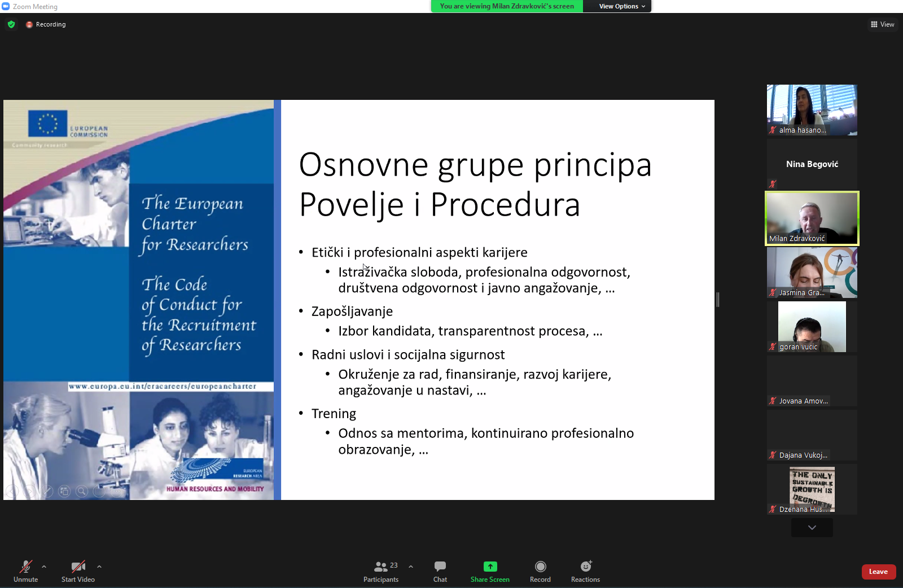This screenshot has height=588, width=903.
Task: Expand audio options arrow beside Unmute
Action: (x=44, y=567)
